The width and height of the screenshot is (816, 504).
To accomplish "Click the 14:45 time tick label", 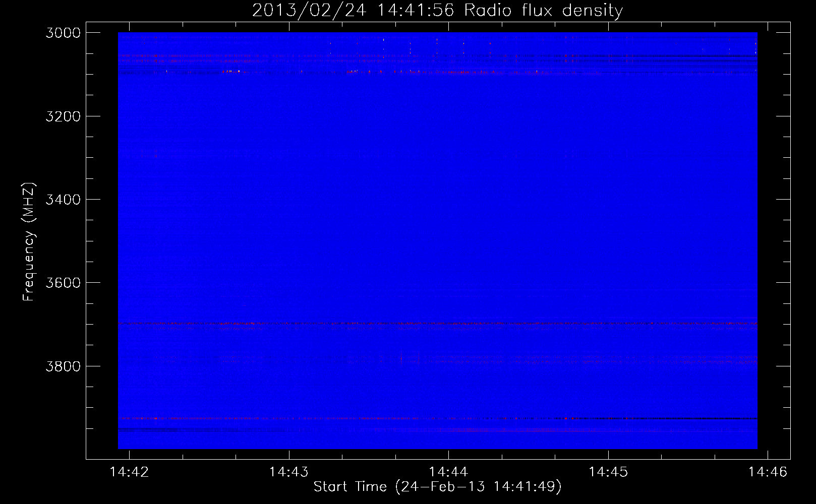I will coord(608,472).
